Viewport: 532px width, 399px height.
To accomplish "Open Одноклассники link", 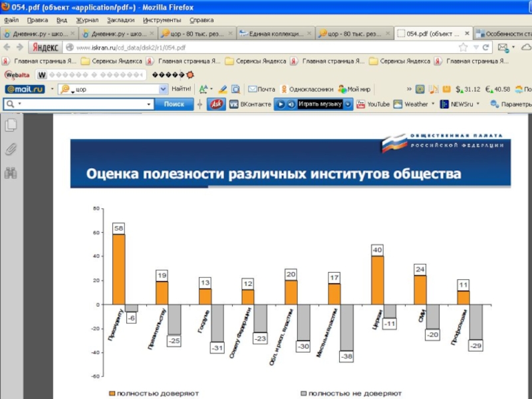I will (x=307, y=89).
